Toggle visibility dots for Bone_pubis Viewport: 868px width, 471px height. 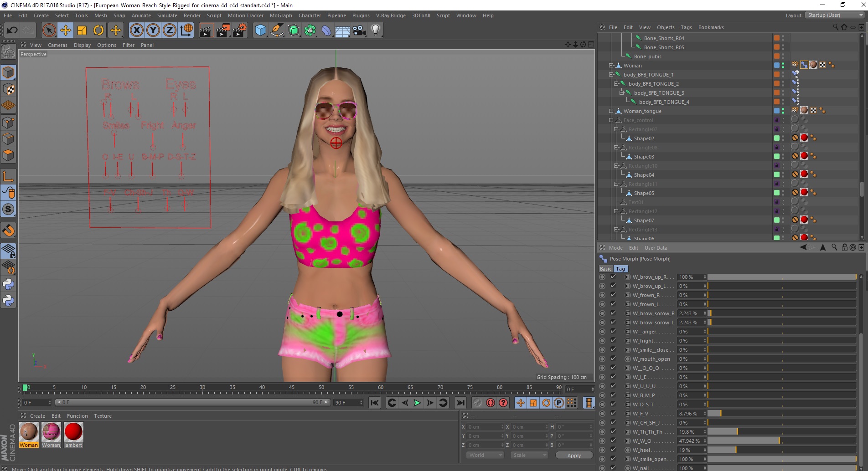point(783,56)
